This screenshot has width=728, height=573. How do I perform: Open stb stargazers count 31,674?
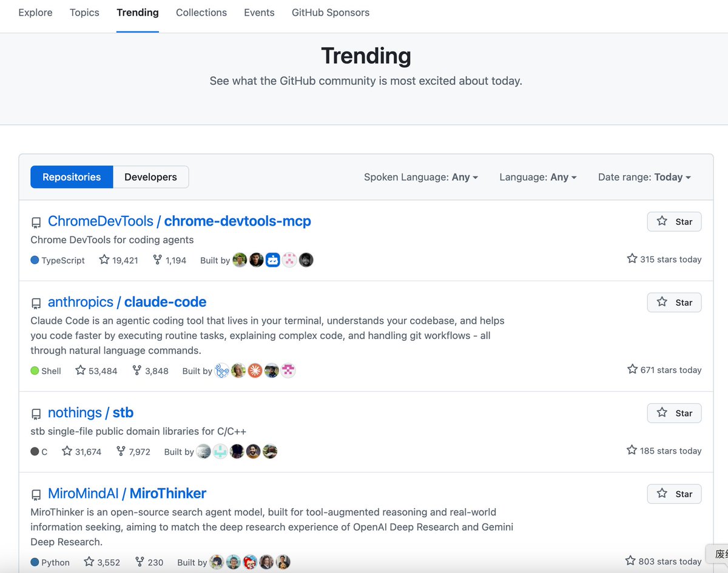(x=82, y=452)
